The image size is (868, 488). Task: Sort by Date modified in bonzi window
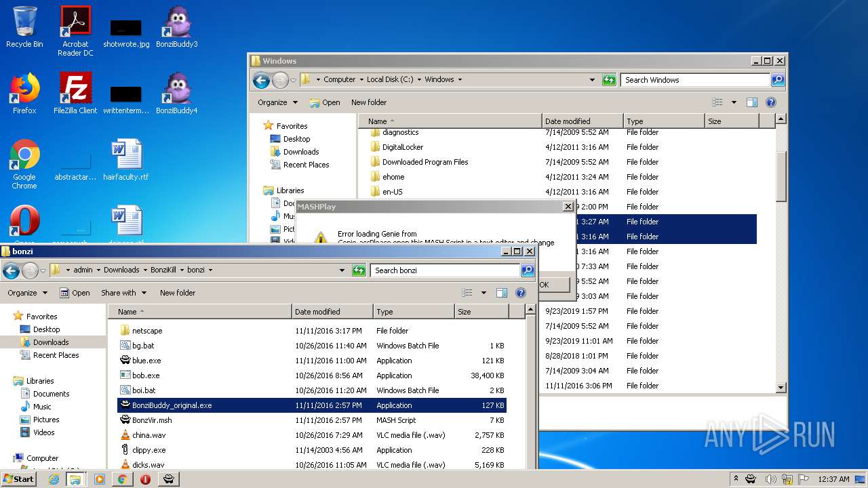(332, 312)
